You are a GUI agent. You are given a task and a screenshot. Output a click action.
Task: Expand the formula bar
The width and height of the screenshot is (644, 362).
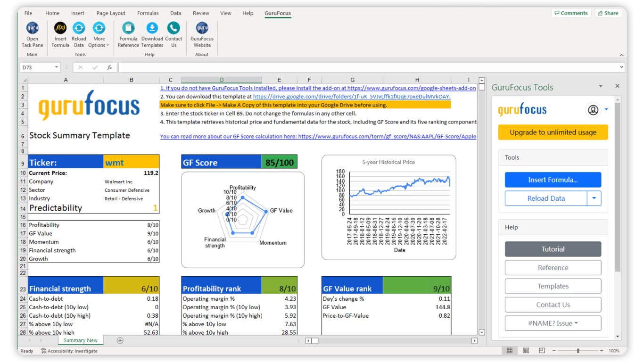click(621, 67)
